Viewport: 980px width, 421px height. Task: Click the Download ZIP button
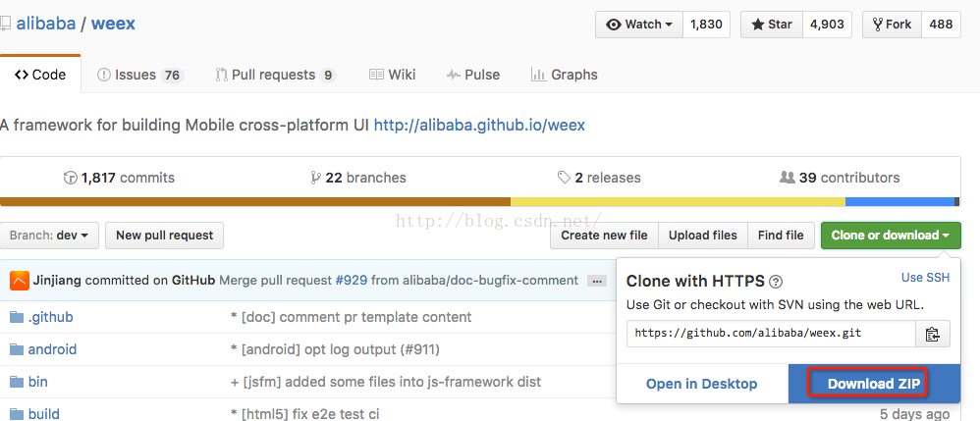click(874, 384)
